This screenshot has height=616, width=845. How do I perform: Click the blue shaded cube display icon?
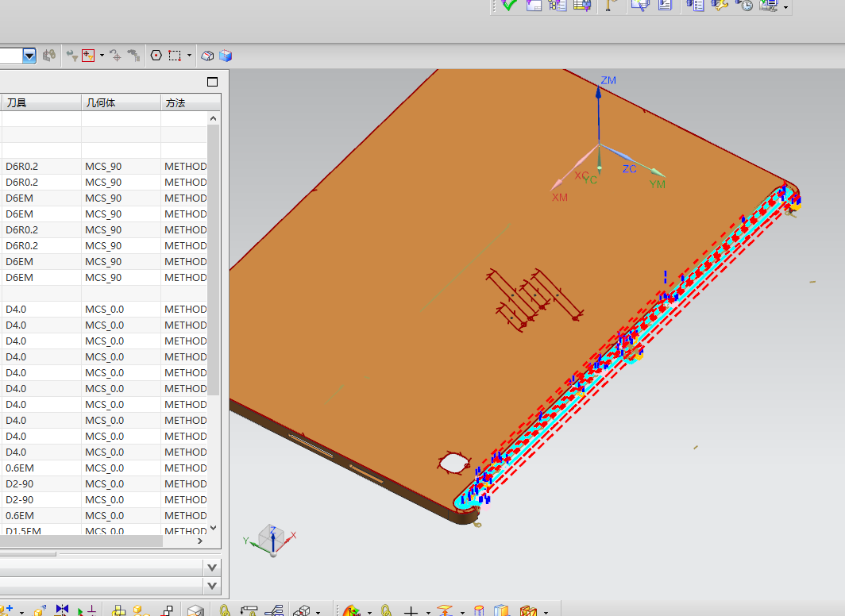pos(226,56)
